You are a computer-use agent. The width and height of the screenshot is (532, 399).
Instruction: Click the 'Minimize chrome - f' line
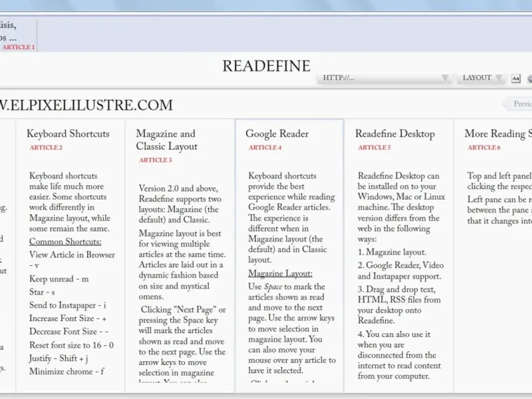pyautogui.click(x=66, y=372)
